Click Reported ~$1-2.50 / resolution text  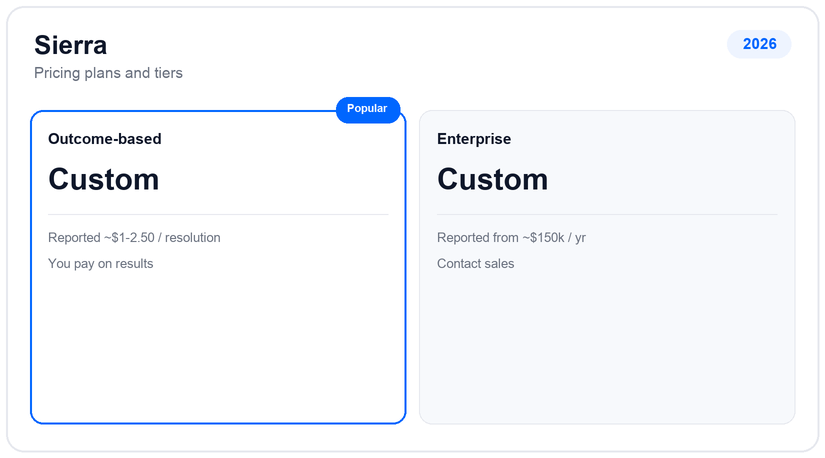click(x=134, y=237)
